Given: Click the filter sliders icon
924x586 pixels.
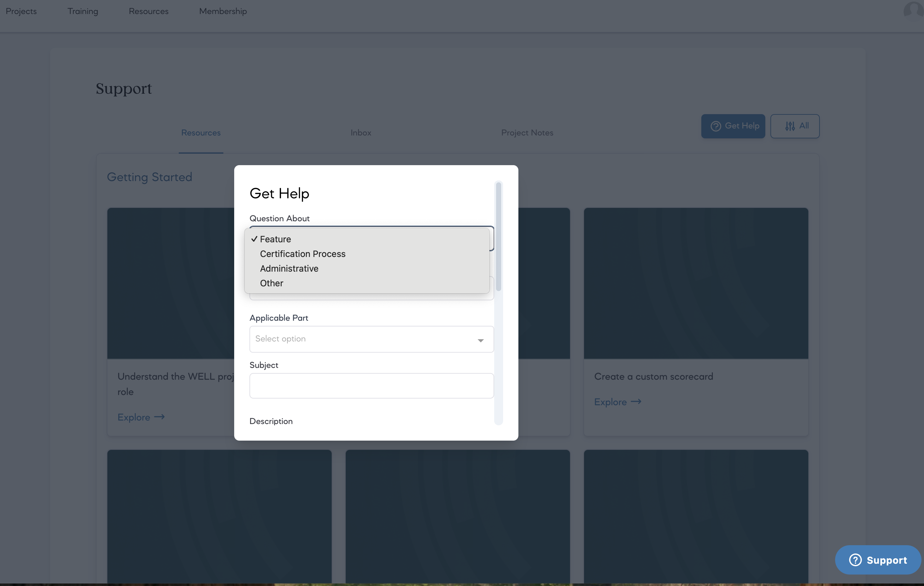Looking at the screenshot, I should 790,126.
